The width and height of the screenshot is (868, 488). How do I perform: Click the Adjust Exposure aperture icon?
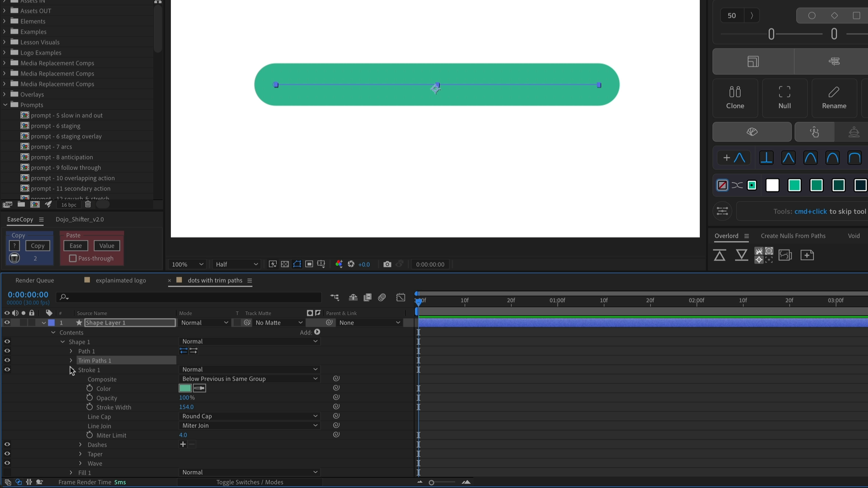[x=352, y=264]
